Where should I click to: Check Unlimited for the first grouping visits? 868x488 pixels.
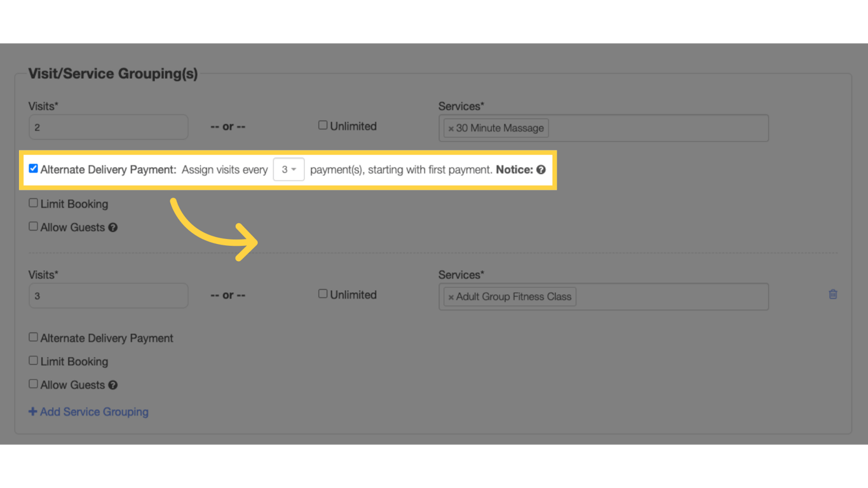[x=323, y=125]
